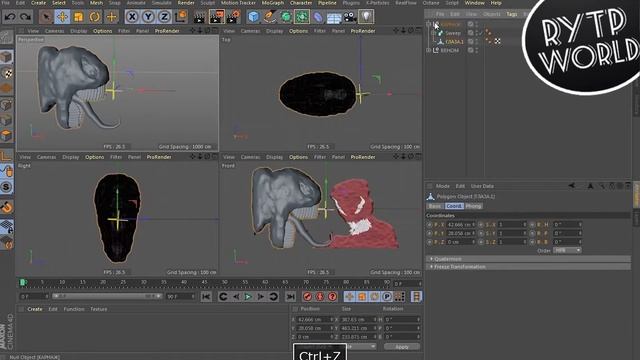Open the Select menu
Image resolution: width=640 pixels, height=360 pixels.
(59, 3)
